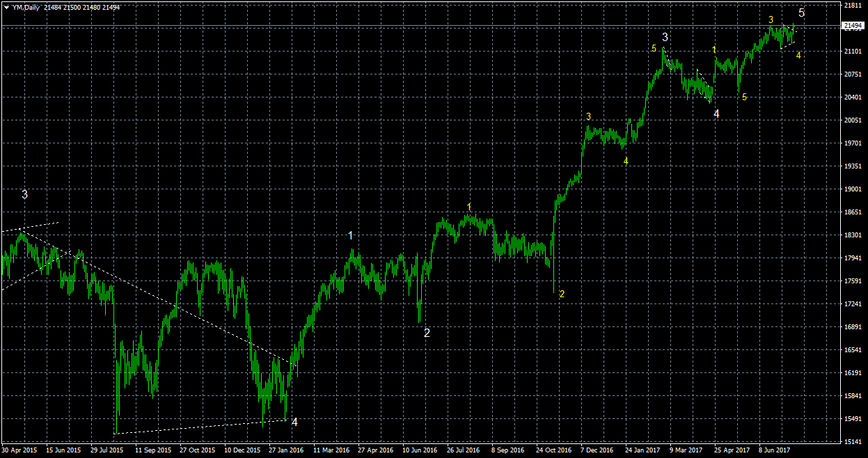Screen dimensions: 868x458
Task: Click the 16541 price scale label
Action: click(852, 350)
